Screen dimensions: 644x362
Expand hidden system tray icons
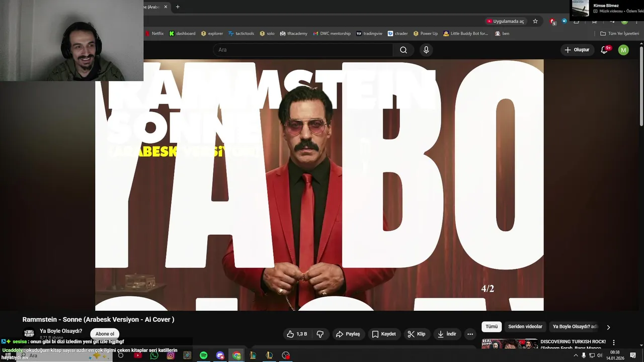[x=576, y=355]
